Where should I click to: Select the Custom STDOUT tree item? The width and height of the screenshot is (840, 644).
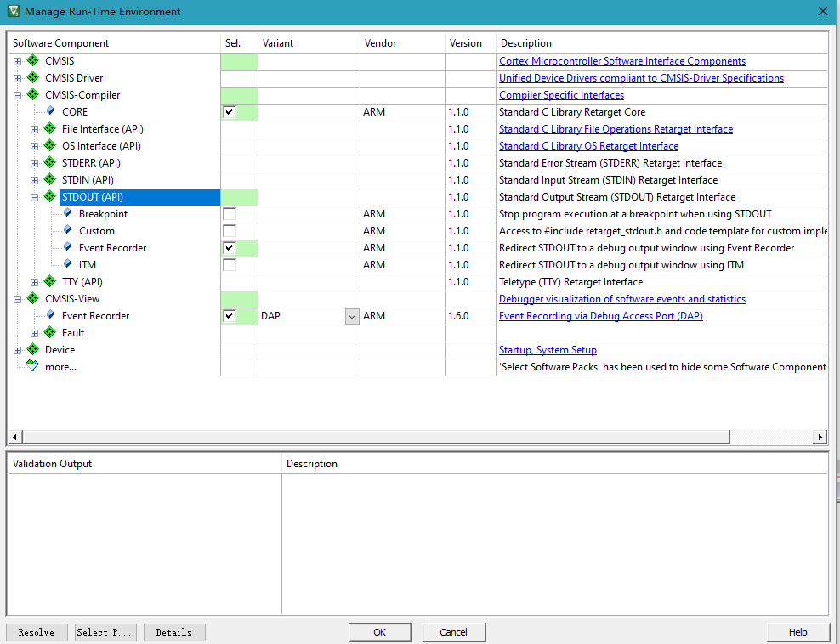[x=96, y=231]
